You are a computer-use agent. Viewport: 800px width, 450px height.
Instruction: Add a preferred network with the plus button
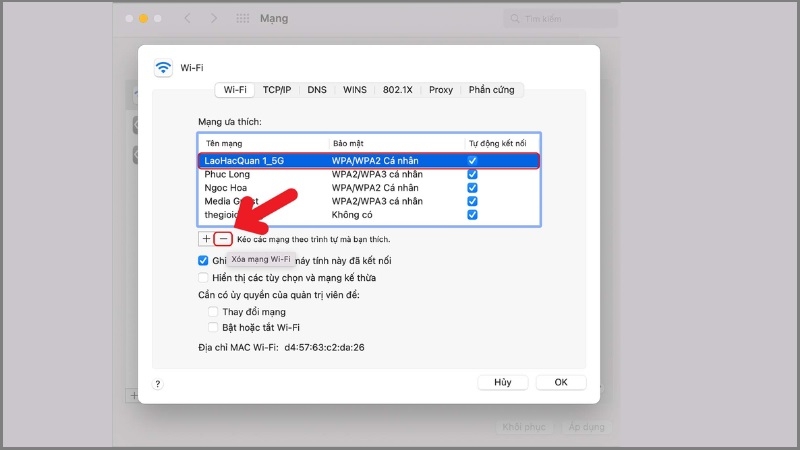(206, 238)
